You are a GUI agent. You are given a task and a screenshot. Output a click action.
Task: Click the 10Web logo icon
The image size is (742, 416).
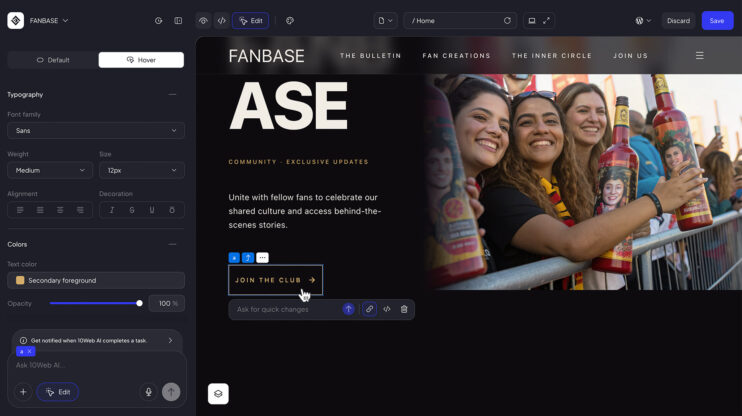(x=16, y=20)
